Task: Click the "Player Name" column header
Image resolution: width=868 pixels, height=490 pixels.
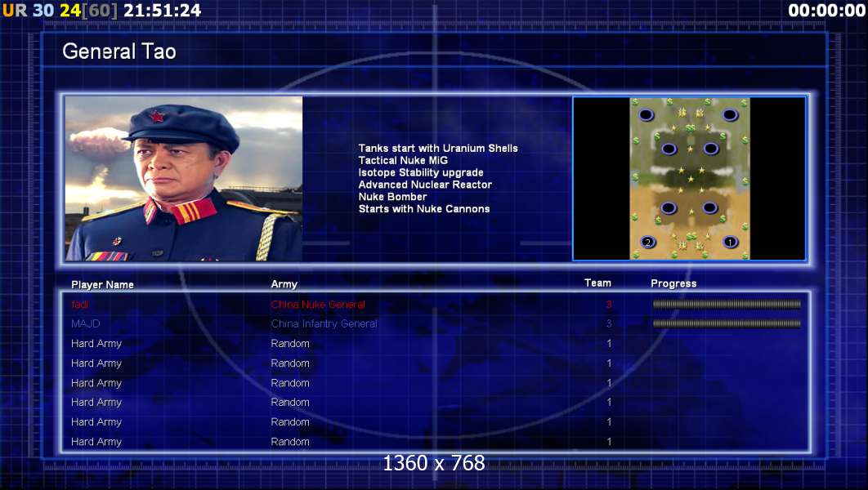Action: (x=102, y=285)
